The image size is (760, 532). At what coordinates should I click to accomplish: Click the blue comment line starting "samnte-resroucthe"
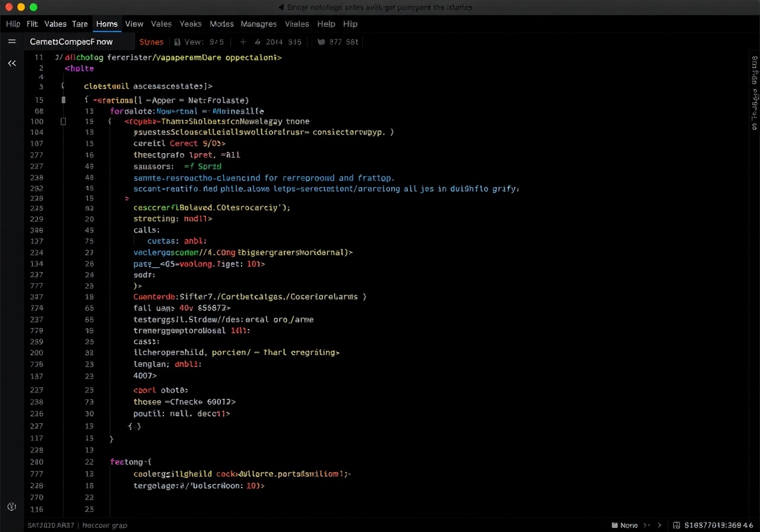click(x=264, y=178)
